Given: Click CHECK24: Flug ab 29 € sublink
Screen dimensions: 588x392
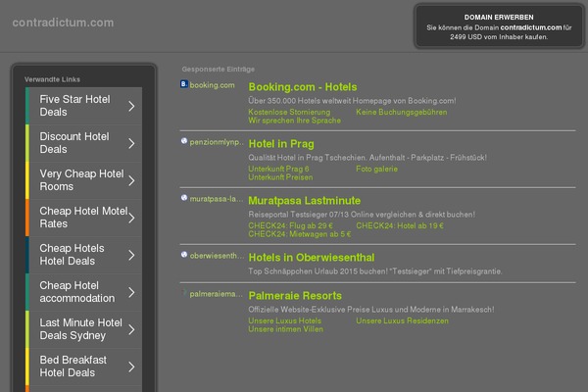Looking at the screenshot, I should 290,225.
